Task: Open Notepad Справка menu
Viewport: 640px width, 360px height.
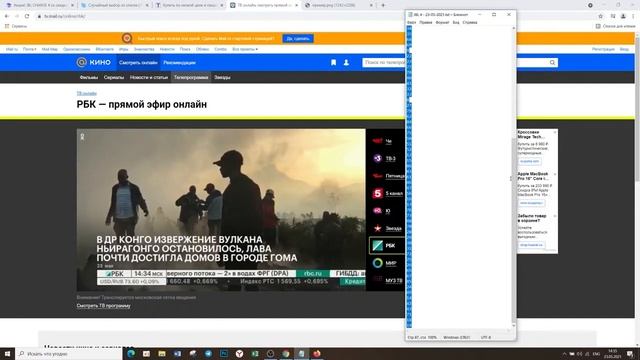Action: [x=470, y=22]
